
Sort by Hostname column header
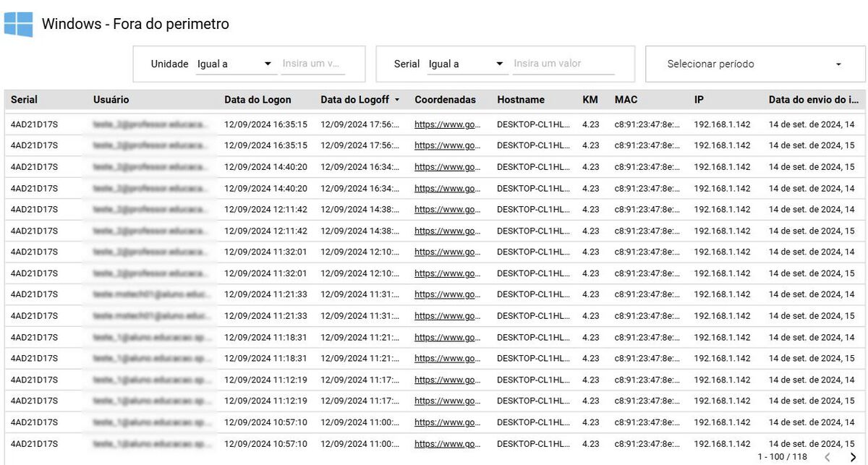point(521,100)
